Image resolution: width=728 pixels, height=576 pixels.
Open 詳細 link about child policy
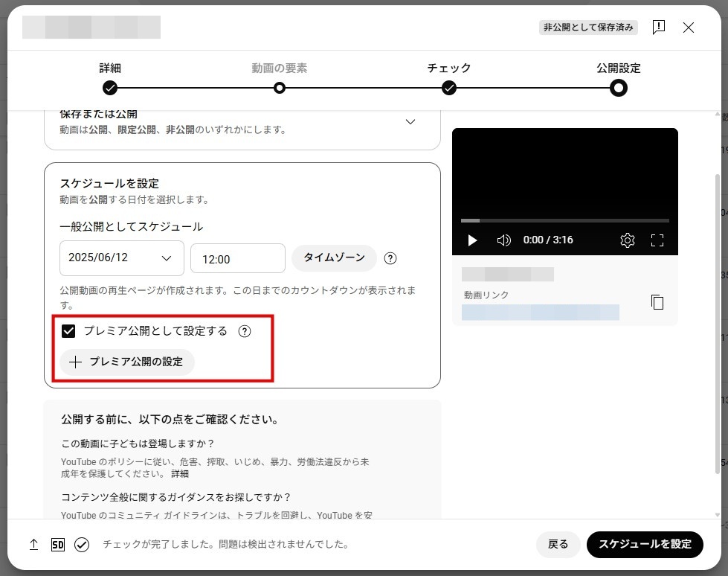(180, 474)
